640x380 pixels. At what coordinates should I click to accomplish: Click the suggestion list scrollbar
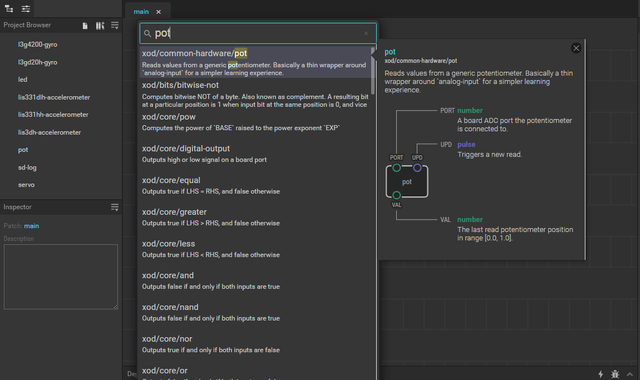(373, 71)
